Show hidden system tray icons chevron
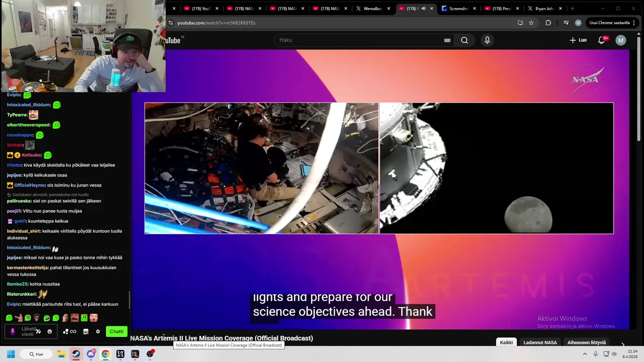The width and height of the screenshot is (644, 362). click(x=585, y=354)
